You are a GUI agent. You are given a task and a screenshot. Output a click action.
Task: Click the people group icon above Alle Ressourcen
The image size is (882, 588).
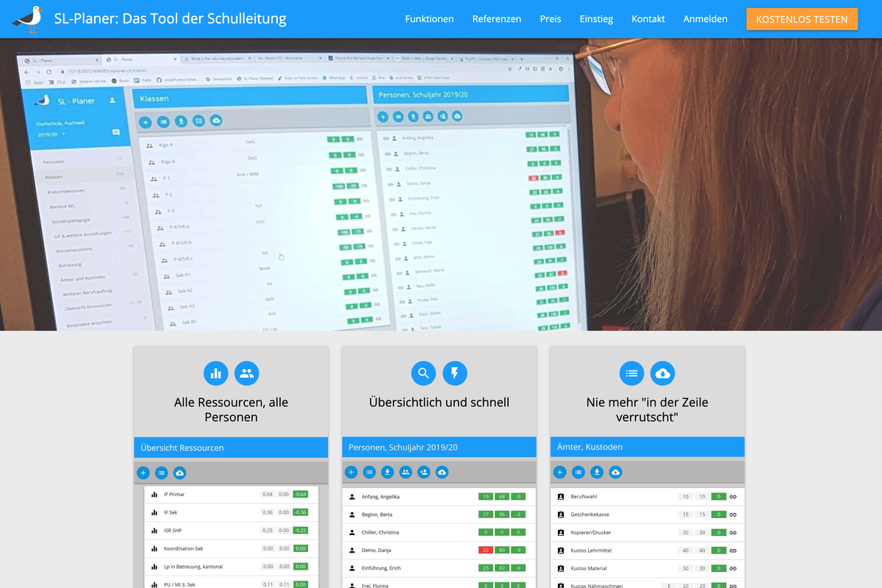point(247,373)
